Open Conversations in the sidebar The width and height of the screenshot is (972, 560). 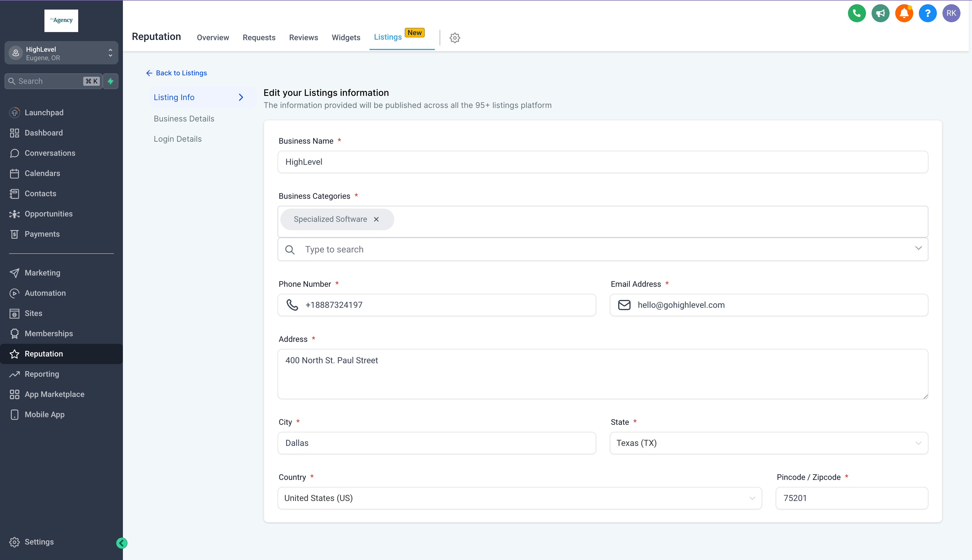coord(61,153)
